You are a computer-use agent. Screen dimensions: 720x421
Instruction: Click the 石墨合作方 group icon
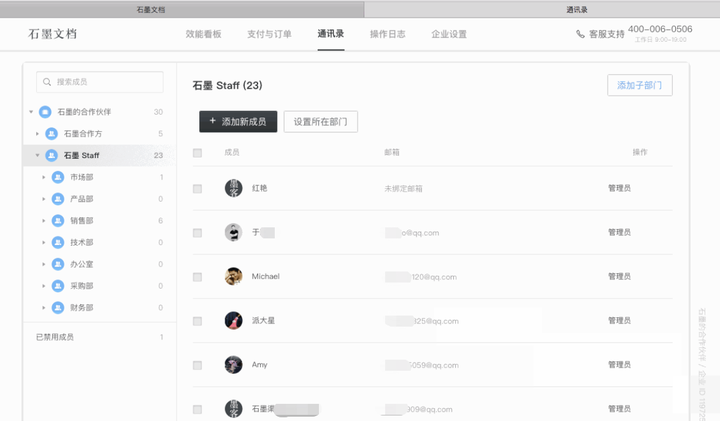coord(51,134)
